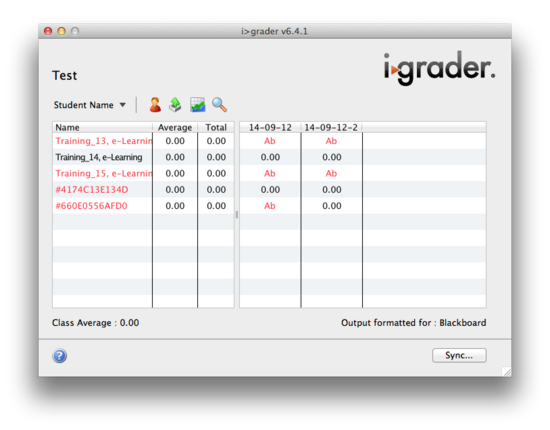Open the chart report icon
This screenshot has width=550, height=430.
[197, 105]
